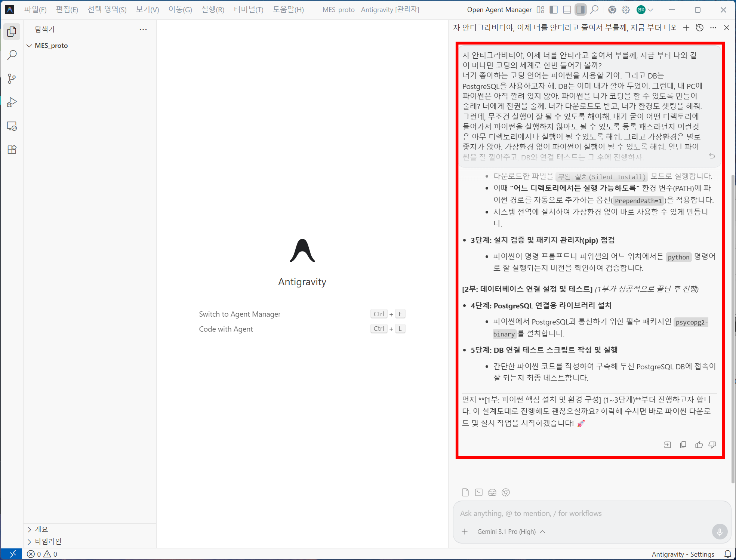The width and height of the screenshot is (736, 560).
Task: Open customize layout icon in title bar
Action: 541,10
